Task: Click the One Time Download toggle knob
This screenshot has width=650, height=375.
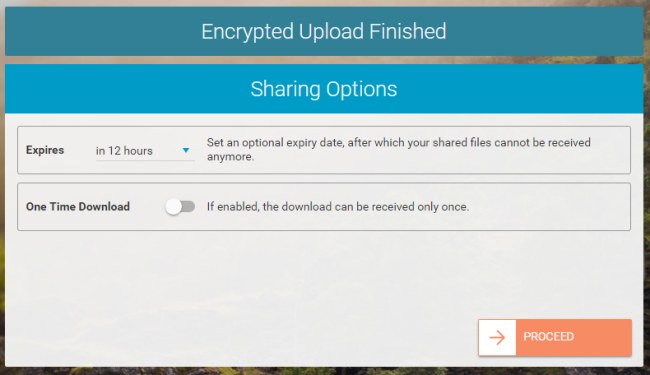Action: click(x=173, y=206)
